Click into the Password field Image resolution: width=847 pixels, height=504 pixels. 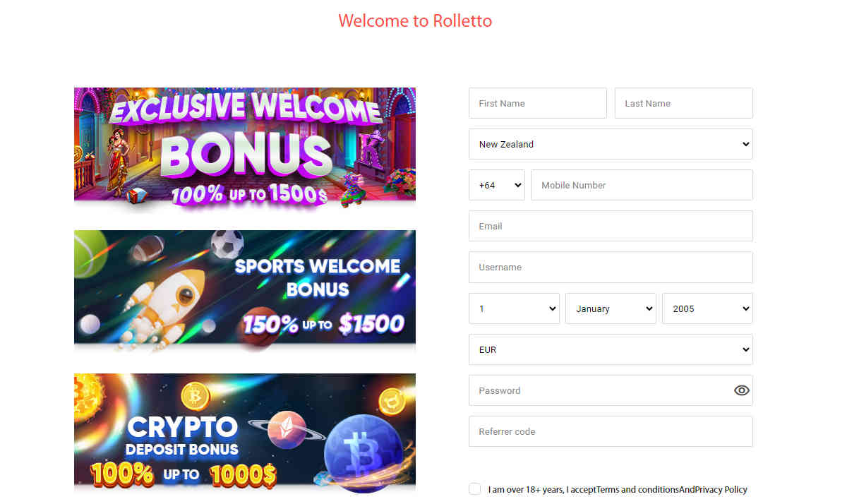click(600, 390)
